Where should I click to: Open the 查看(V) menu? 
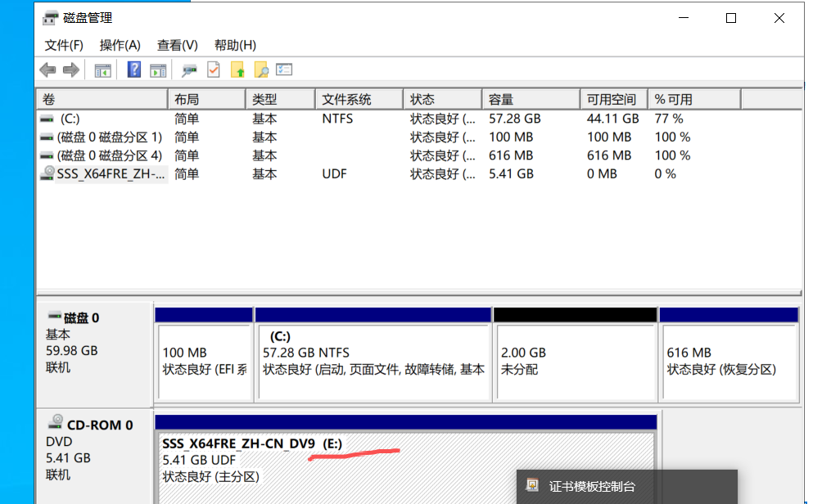pos(178,45)
